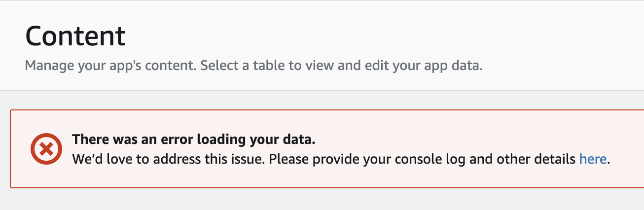Click the bold 'There was an error loading your data' text
644x210 pixels.
pos(194,140)
